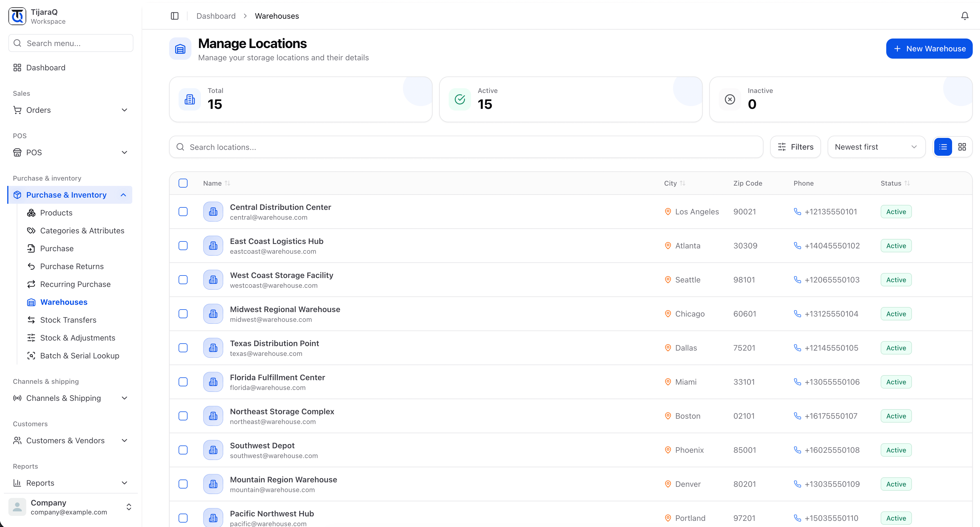980x527 pixels.
Task: Click the Dashboard breadcrumb link
Action: pos(216,16)
